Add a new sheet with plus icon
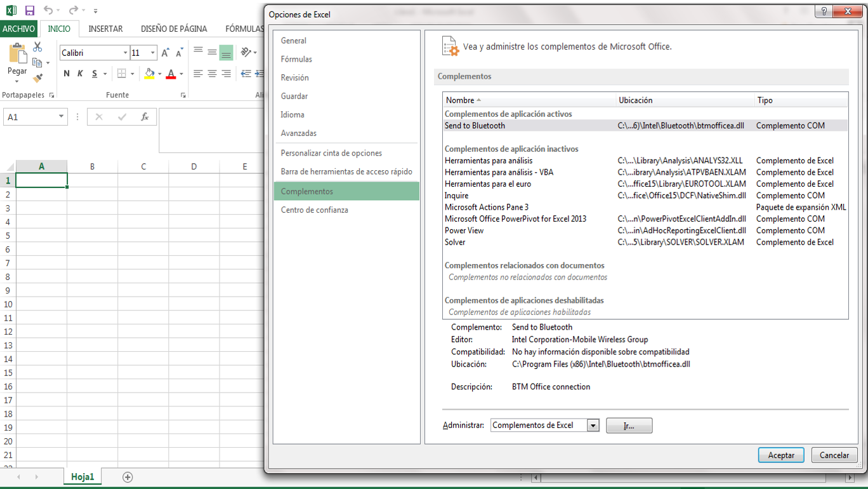Screen dimensions: 868x489 [128, 477]
